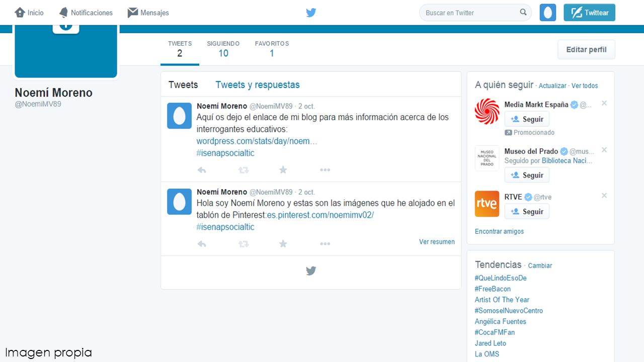
Task: Open more options on blog link tweet
Action: click(325, 170)
